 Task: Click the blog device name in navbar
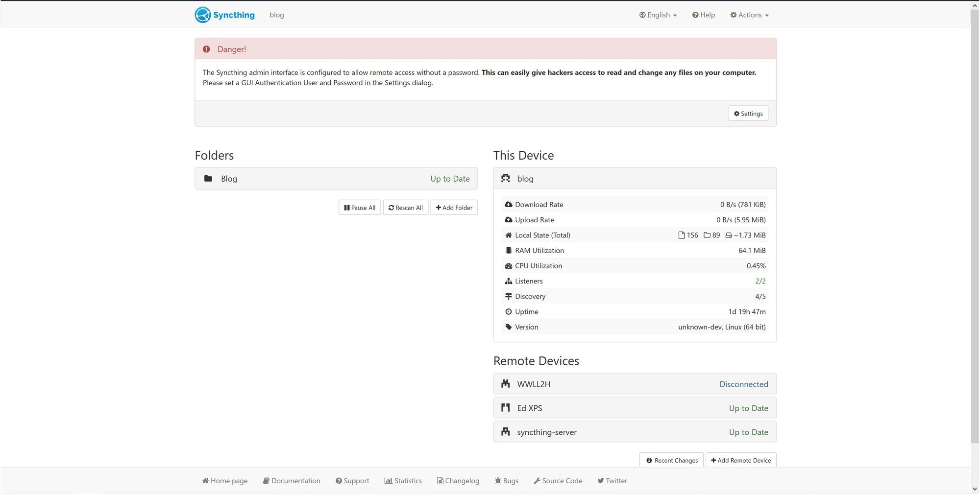277,15
